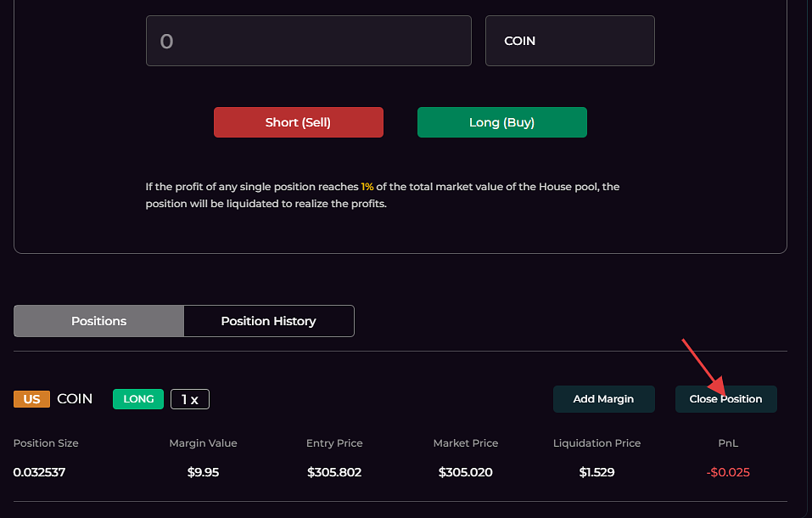
Task: Click the green LONG direction badge
Action: coord(138,399)
